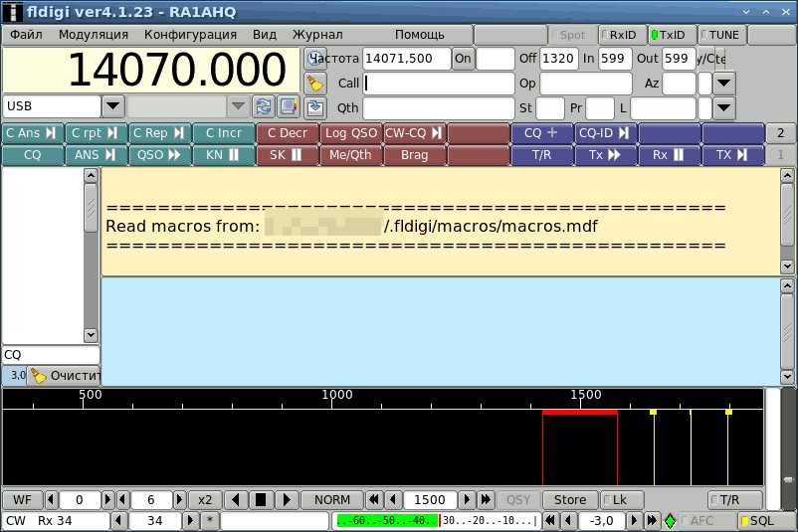Toggle the SQL squelch button
The height and width of the screenshot is (532, 798).
[766, 521]
